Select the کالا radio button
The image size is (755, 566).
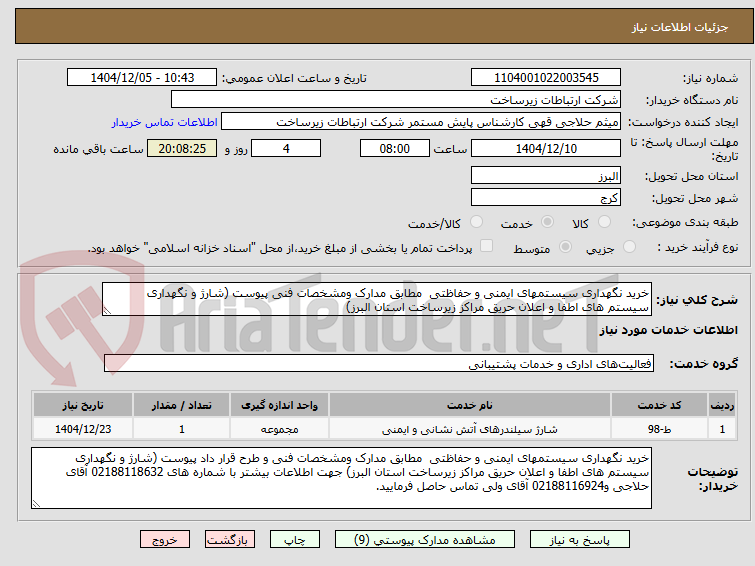(x=604, y=222)
